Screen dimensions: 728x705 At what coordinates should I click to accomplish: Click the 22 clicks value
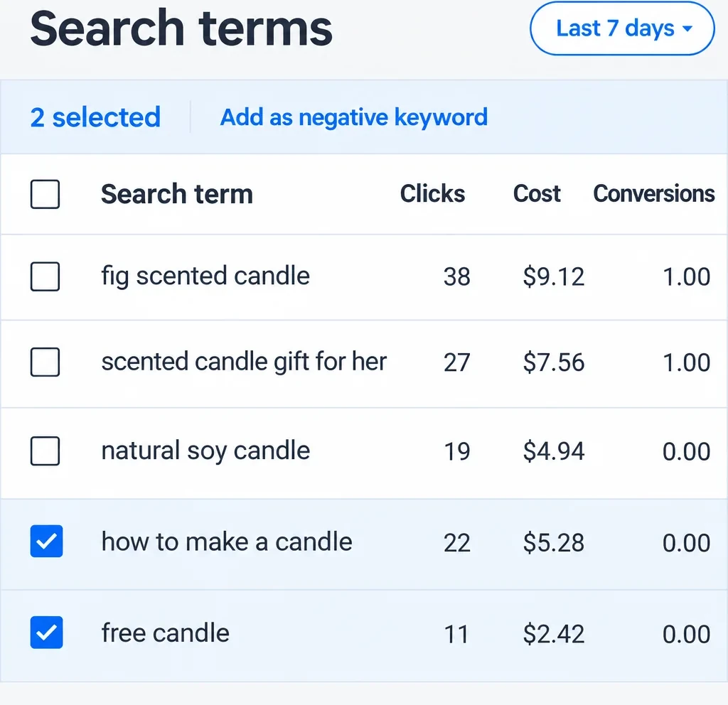point(457,542)
